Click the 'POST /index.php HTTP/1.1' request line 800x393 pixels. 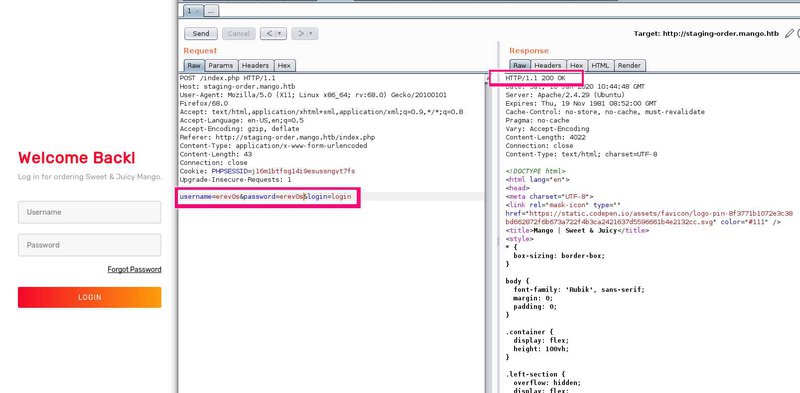(228, 78)
